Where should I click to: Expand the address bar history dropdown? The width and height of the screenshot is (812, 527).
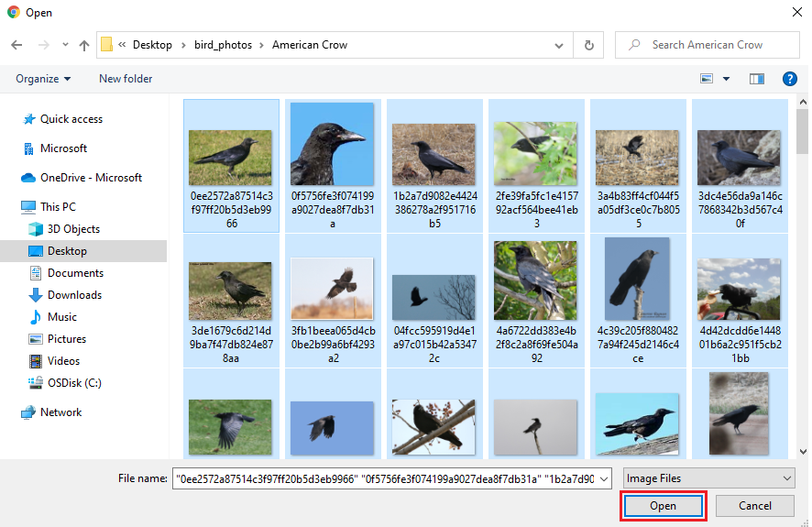click(x=559, y=46)
